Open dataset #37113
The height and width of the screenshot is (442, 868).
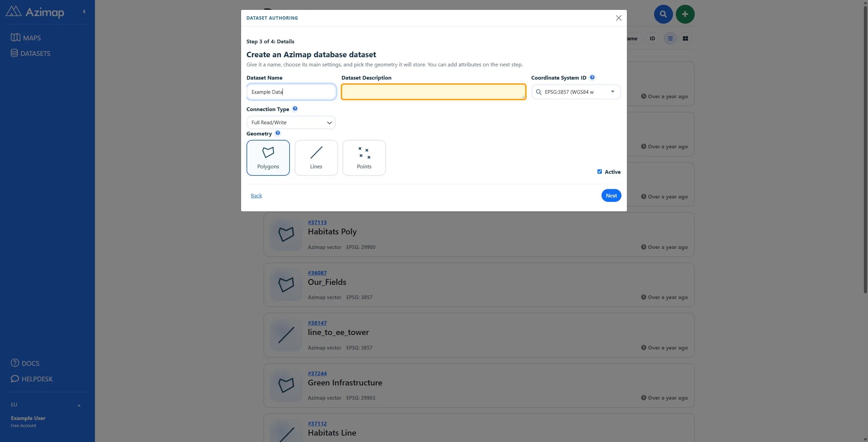click(x=317, y=222)
